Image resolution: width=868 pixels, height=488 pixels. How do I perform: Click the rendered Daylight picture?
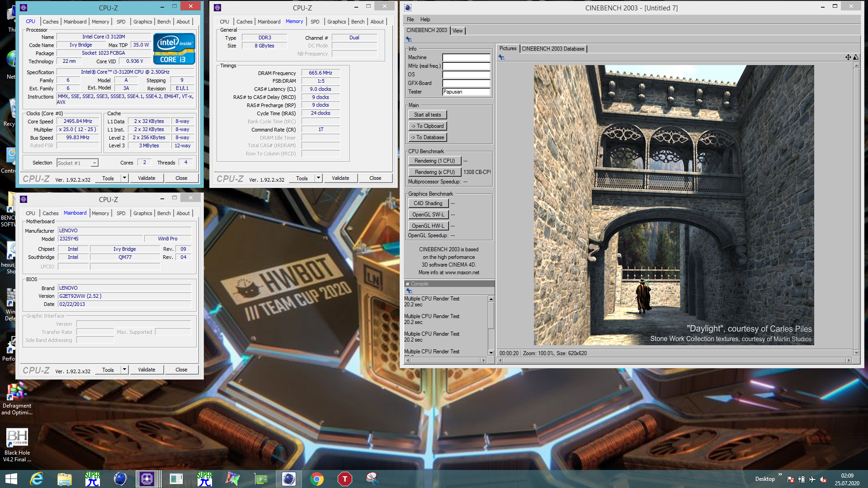674,205
